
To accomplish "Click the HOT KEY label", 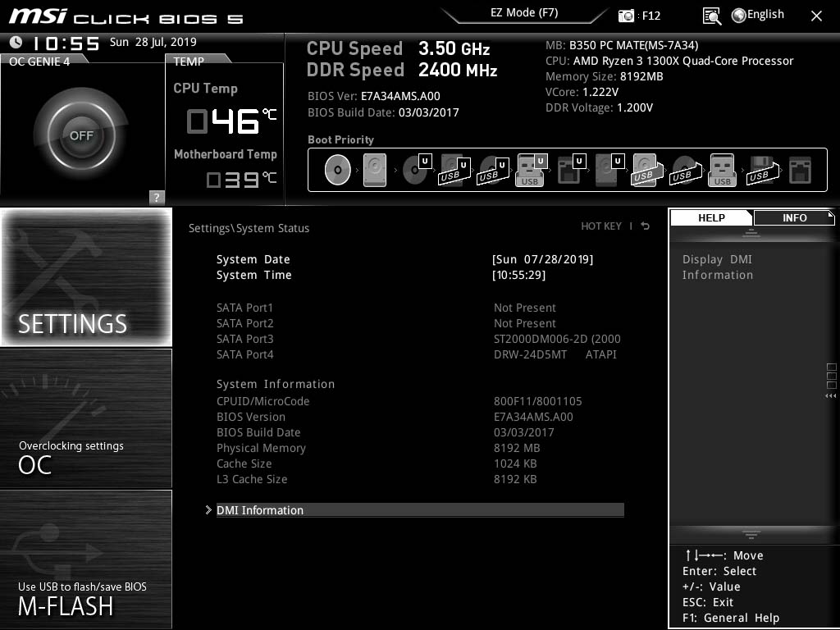I will tap(601, 226).
